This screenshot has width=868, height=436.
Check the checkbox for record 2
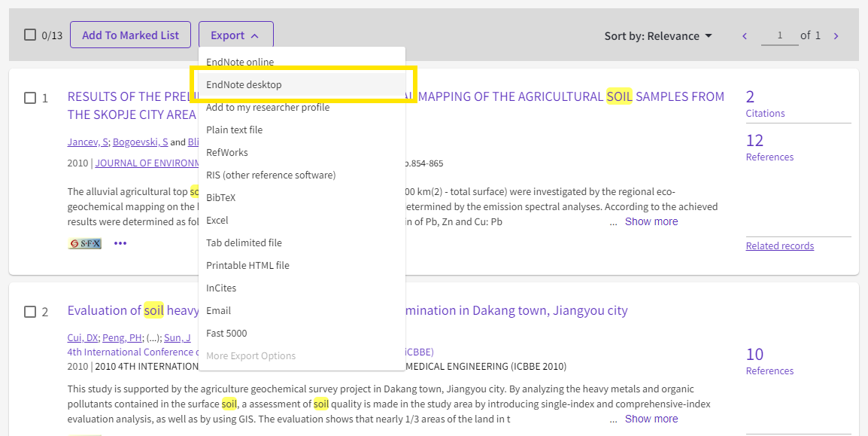(31, 312)
